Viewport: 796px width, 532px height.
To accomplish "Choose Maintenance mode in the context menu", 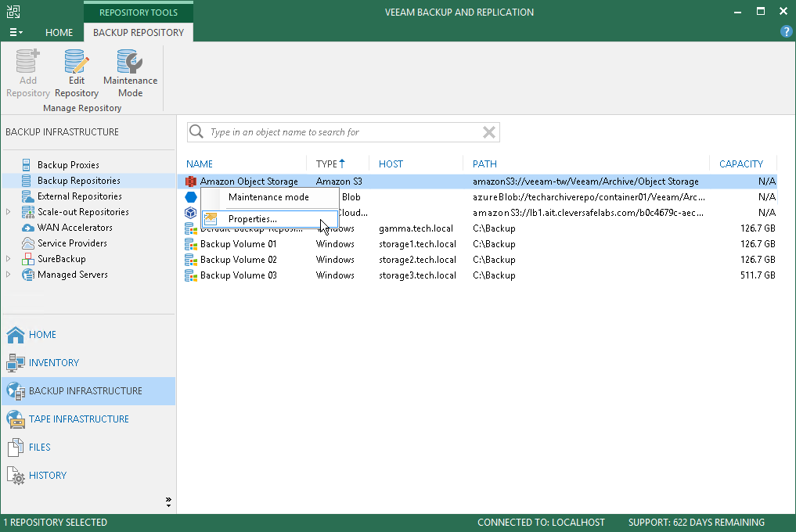I will click(x=270, y=197).
